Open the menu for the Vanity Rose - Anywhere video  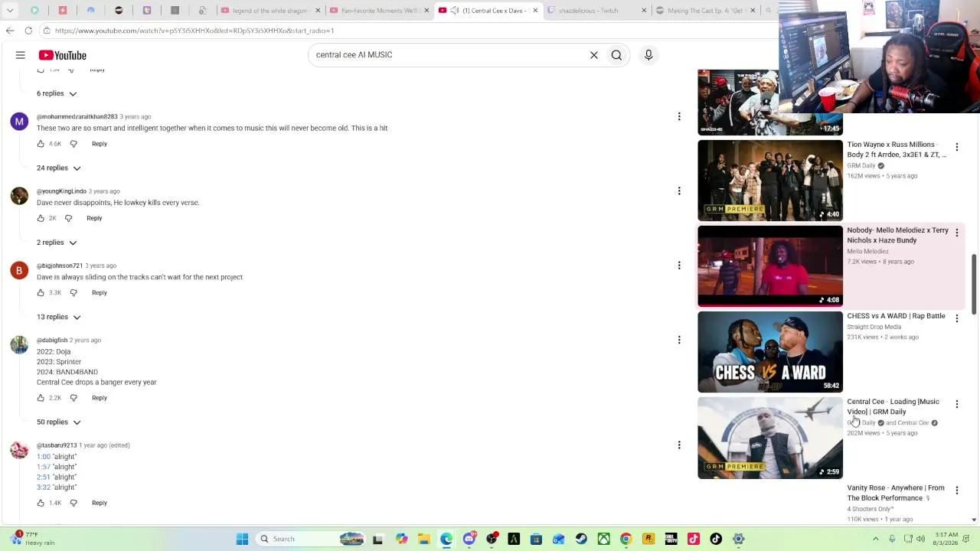[x=956, y=490]
